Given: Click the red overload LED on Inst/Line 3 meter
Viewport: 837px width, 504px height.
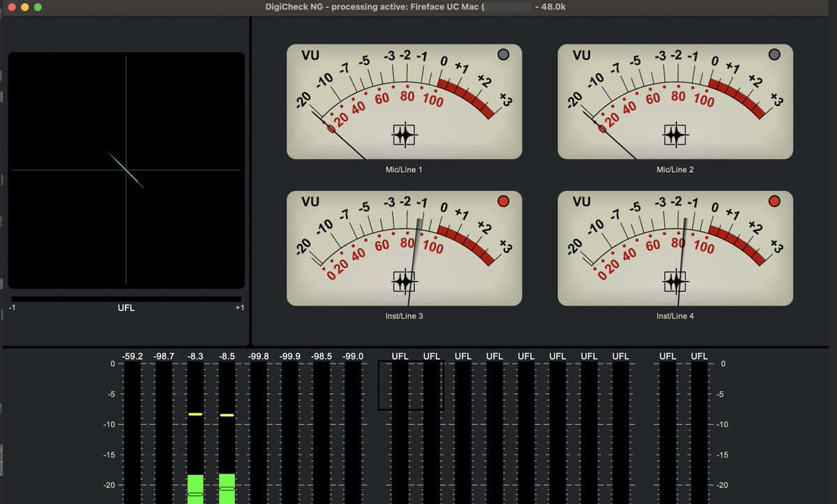Looking at the screenshot, I should coord(503,201).
